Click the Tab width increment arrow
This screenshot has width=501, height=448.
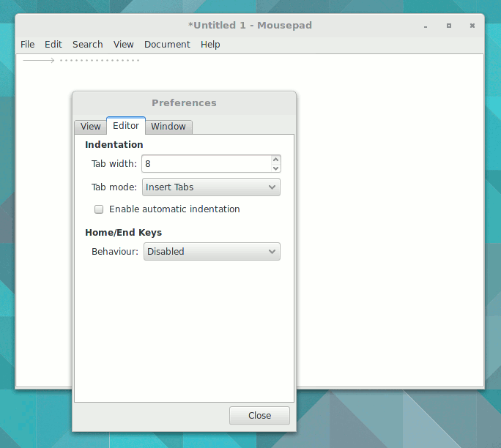point(275,160)
